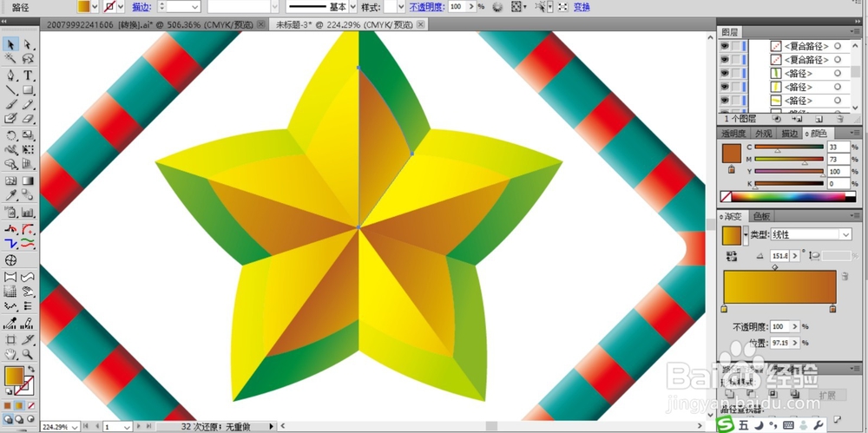868x433 pixels.
Task: Click gradient 位置 field showing 97.19
Action: [x=780, y=343]
